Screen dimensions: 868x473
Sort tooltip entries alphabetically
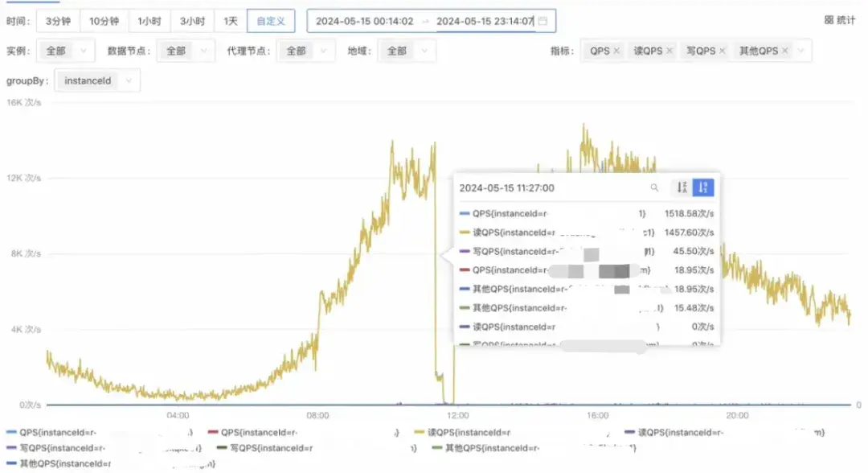(x=682, y=187)
